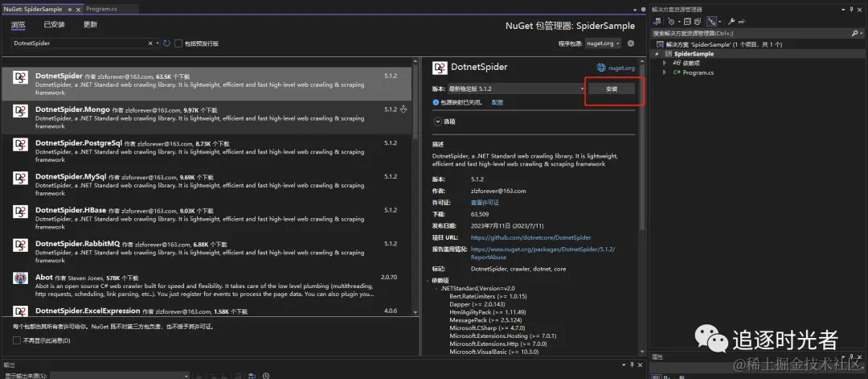Expand the Program.cs node arrow
Screen dimensions: 868x379
coord(665,72)
